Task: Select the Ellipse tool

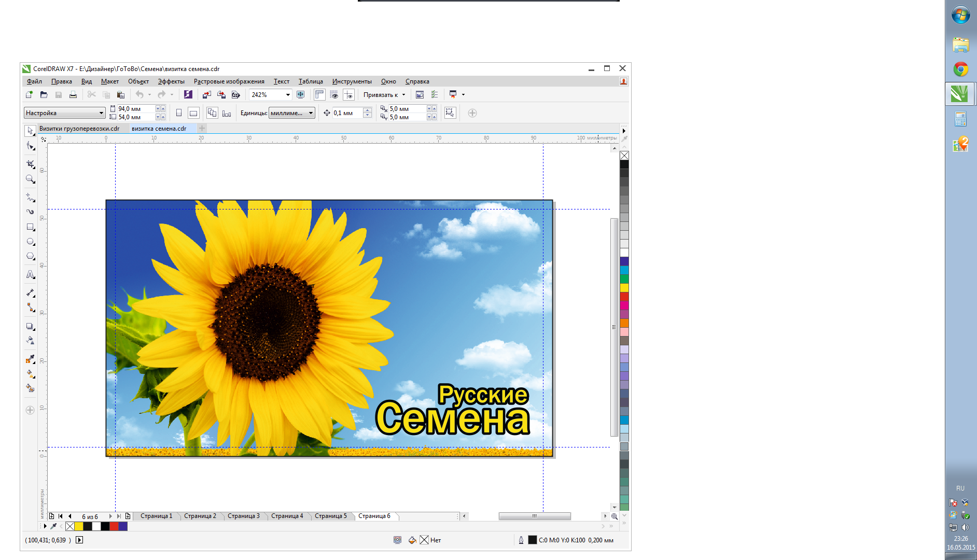Action: point(30,242)
